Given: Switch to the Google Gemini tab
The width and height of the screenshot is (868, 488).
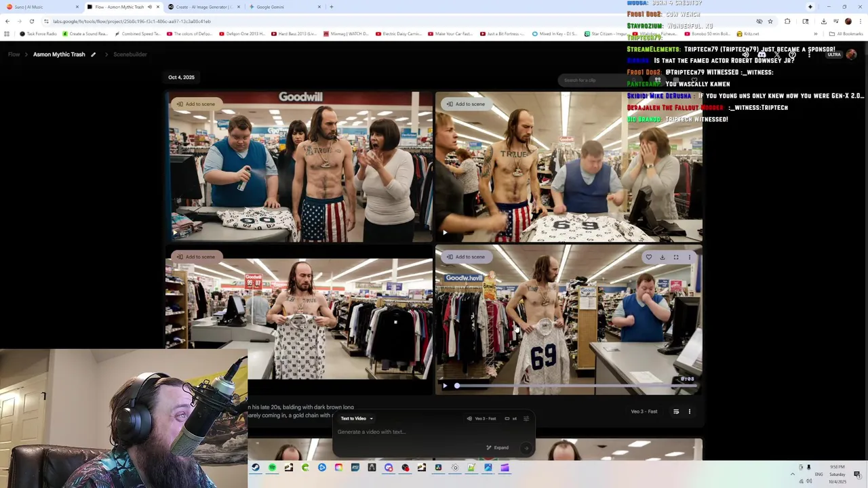Looking at the screenshot, I should pos(285,7).
